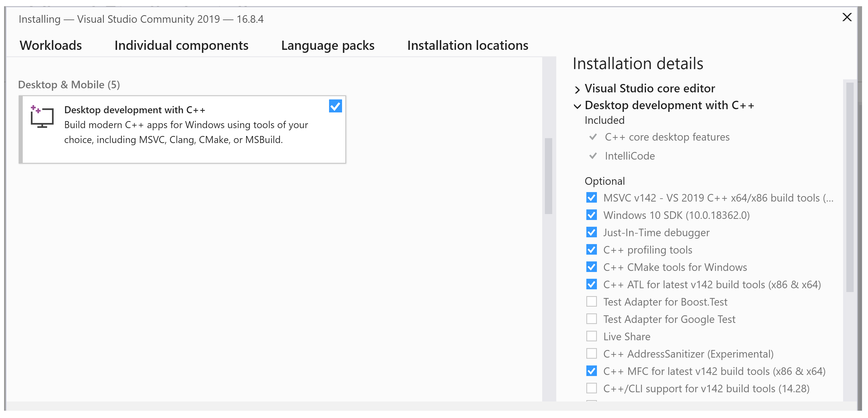Image resolution: width=868 pixels, height=418 pixels.
Task: Close the installer dialog with the X
Action: click(x=847, y=17)
